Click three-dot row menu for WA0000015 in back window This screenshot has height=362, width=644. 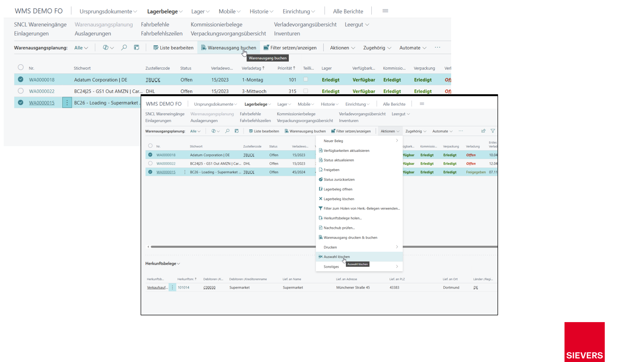67,103
